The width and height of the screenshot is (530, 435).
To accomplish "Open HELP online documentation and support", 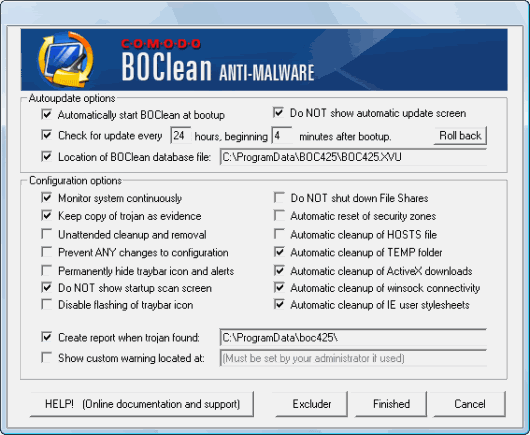I will tap(142, 404).
